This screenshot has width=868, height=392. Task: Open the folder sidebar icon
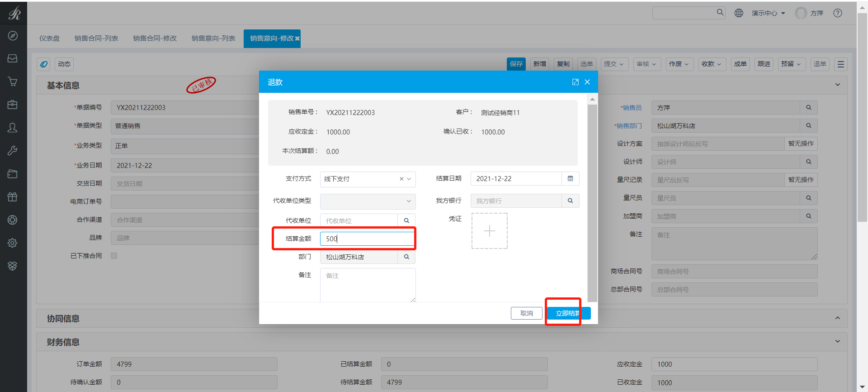pos(13,174)
